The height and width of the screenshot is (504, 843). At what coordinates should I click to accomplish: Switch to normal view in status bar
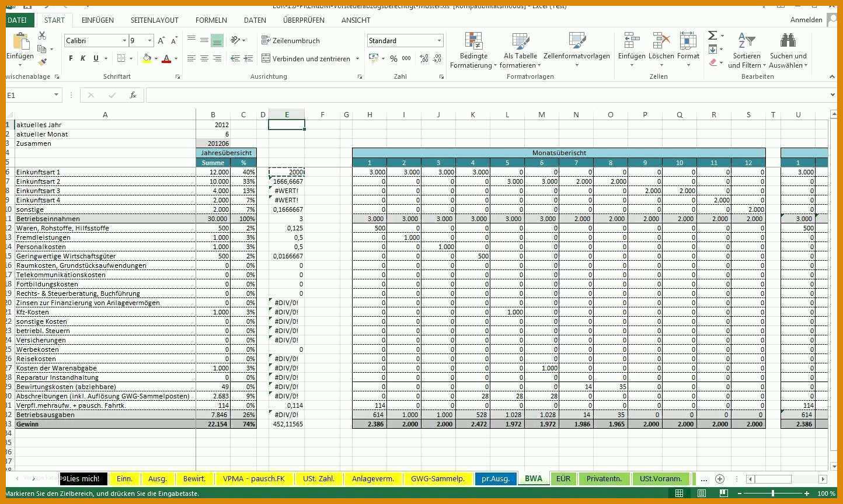(679, 494)
